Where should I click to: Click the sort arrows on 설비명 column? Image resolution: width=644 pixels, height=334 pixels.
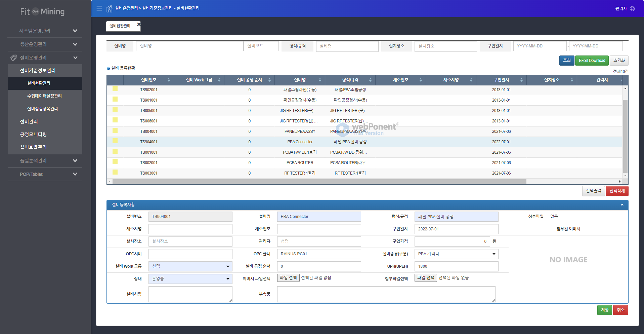(320, 80)
